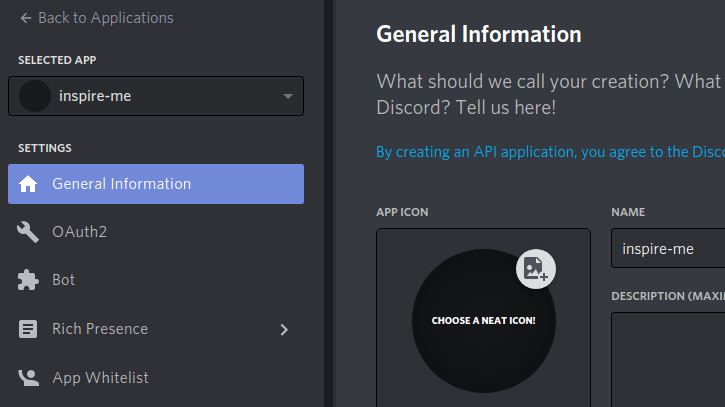Open the Bot settings page

point(63,280)
